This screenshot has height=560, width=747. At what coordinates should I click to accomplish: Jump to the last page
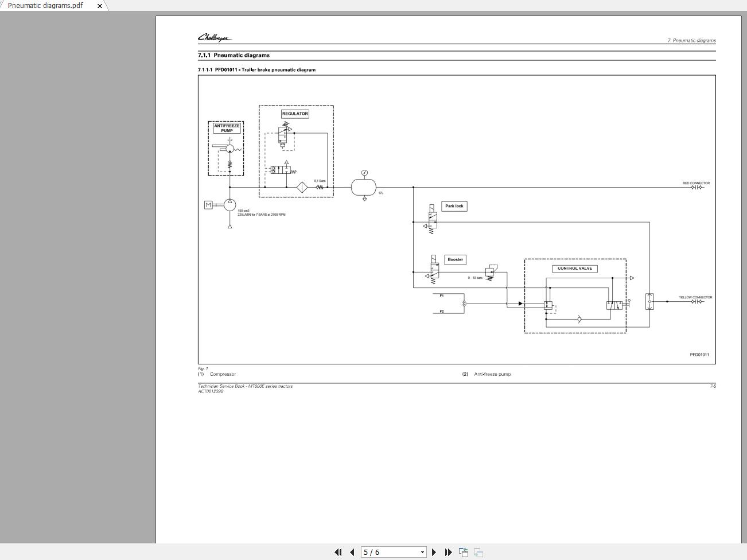click(x=448, y=552)
